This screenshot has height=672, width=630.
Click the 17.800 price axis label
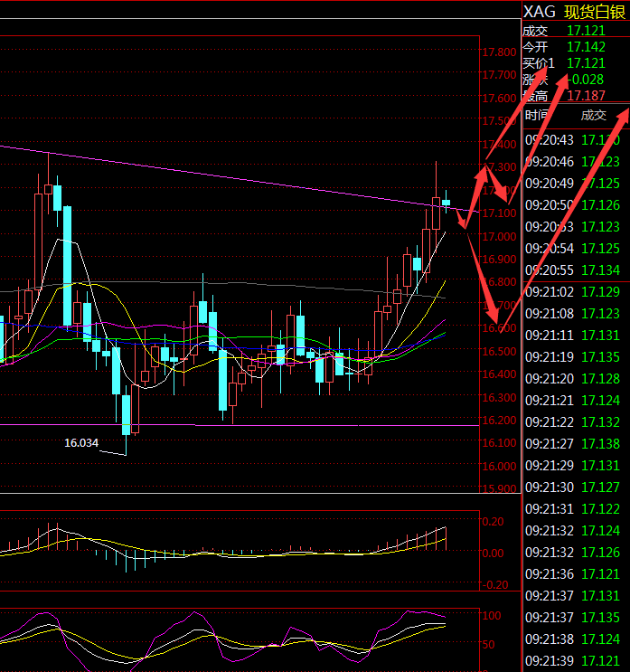click(499, 52)
